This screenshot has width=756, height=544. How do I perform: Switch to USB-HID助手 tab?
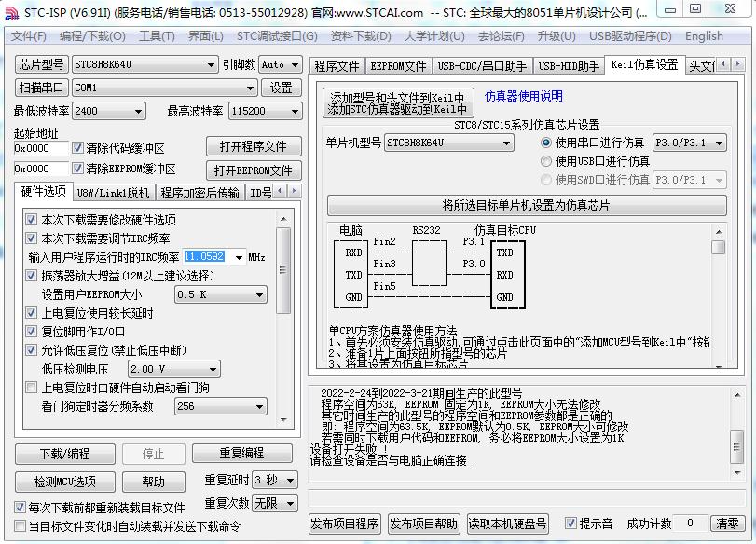(x=569, y=66)
